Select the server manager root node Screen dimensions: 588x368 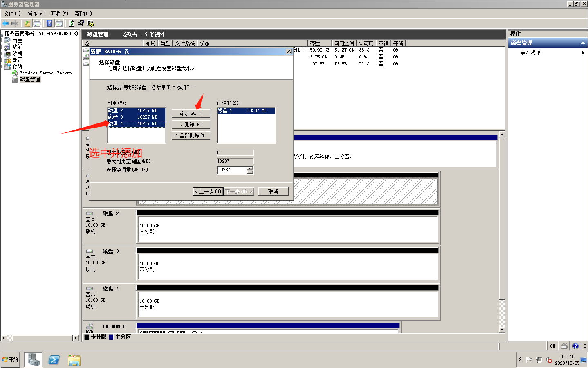point(41,34)
